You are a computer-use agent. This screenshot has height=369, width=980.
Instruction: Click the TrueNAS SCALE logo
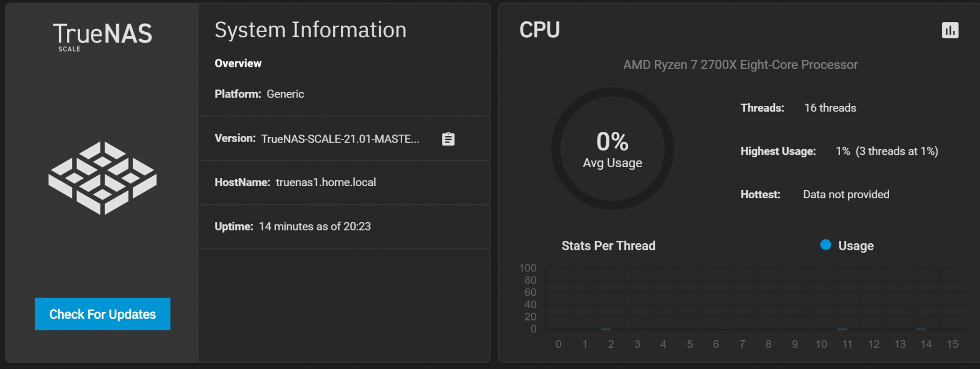(103, 37)
